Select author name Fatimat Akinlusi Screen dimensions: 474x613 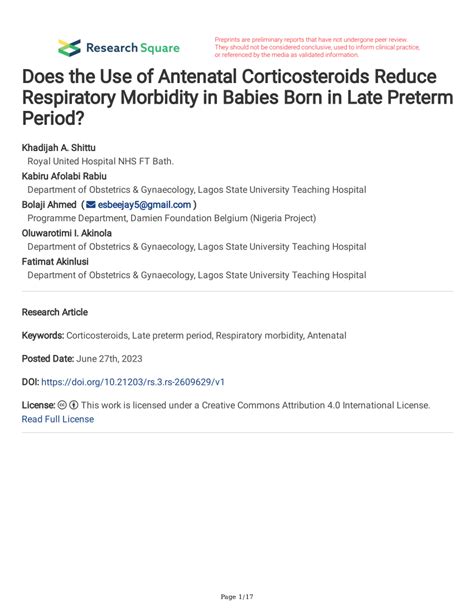[x=55, y=262]
